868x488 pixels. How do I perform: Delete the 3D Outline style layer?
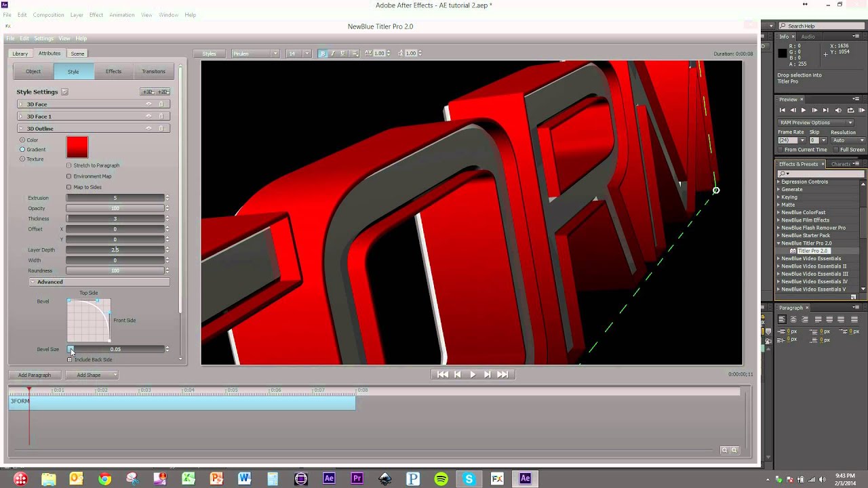(161, 129)
